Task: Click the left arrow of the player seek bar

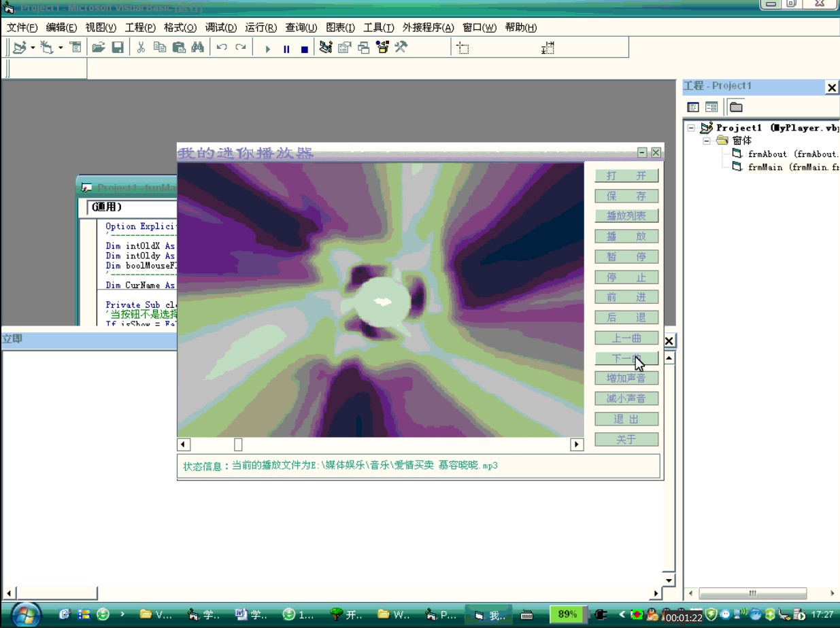Action: point(184,444)
